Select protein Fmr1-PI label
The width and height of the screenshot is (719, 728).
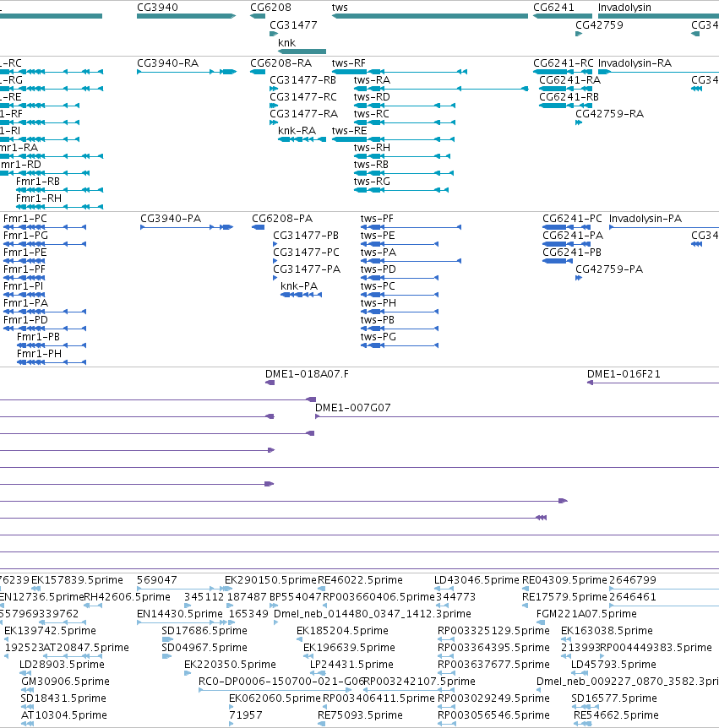click(23, 286)
